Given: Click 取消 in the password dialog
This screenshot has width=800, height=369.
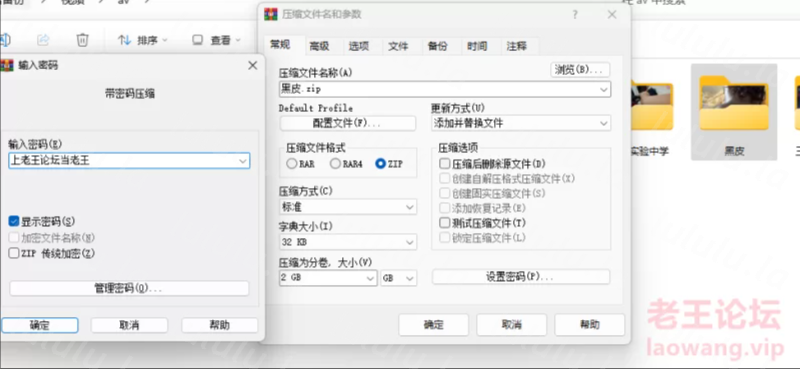Looking at the screenshot, I should (129, 325).
